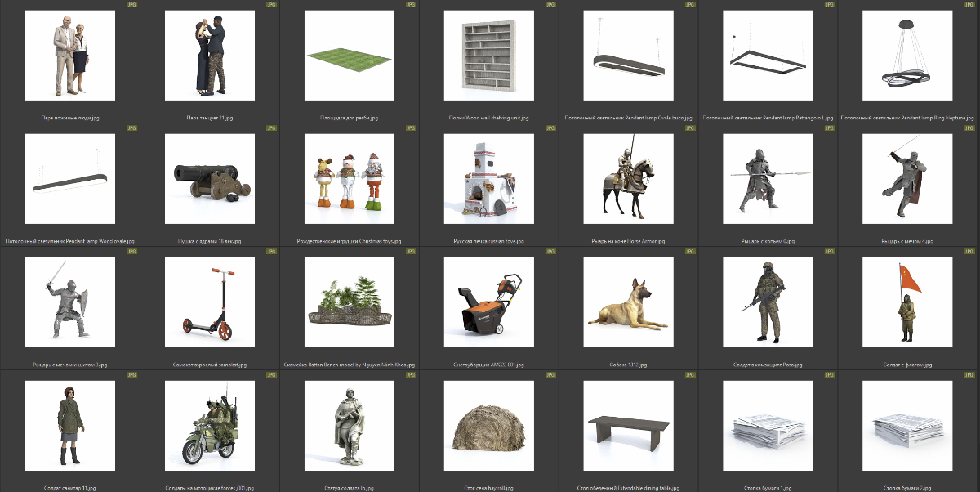Click the JPG badge on Pendant lamp Rettangolo tile
Image resolution: width=980 pixels, height=492 pixels.
point(830,5)
